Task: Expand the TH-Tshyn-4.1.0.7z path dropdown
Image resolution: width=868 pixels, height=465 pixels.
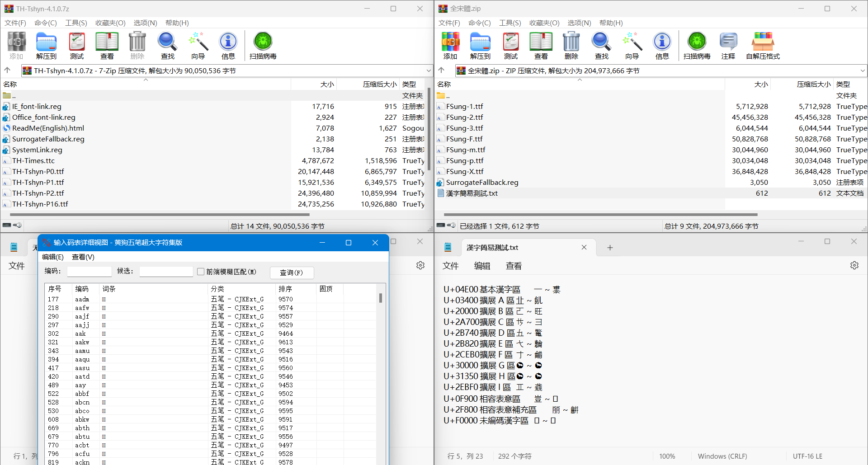Action: [428, 70]
